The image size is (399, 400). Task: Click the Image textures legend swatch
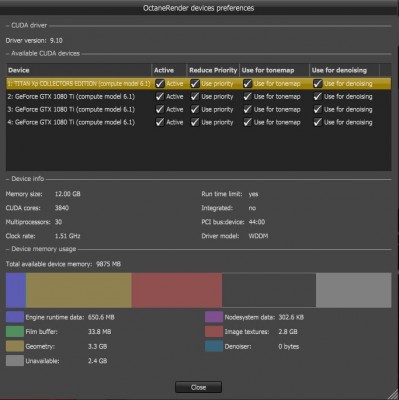[x=214, y=332]
